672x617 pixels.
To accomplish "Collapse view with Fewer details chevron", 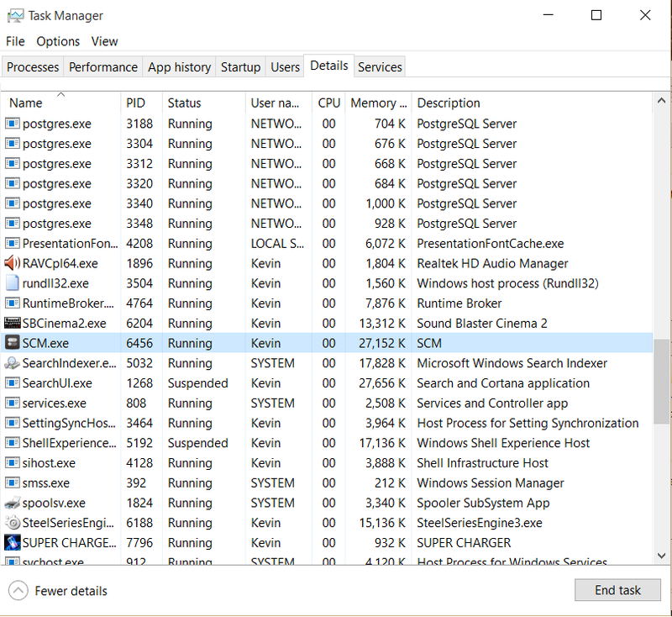I will click(x=18, y=591).
